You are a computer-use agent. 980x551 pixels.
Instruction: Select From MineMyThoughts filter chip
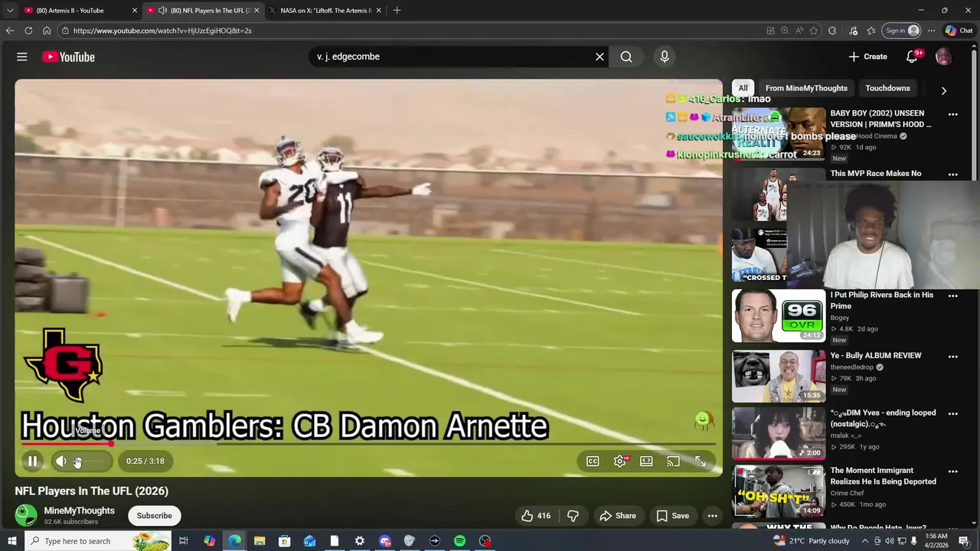[806, 88]
